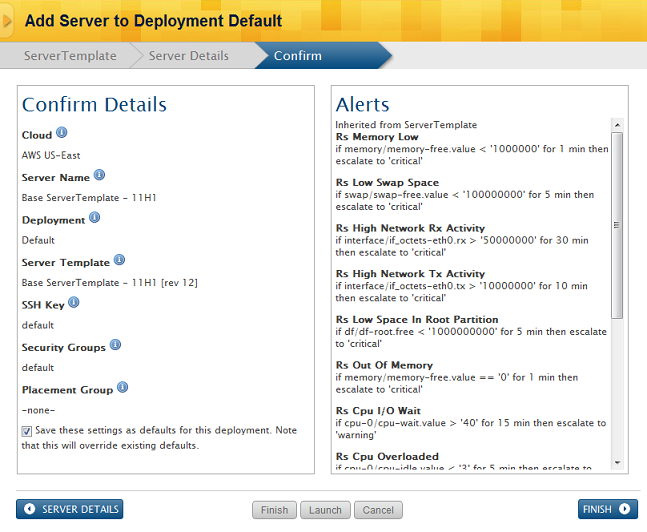Click the blue SERVER DETAILS back button
This screenshot has width=647, height=532.
70,509
